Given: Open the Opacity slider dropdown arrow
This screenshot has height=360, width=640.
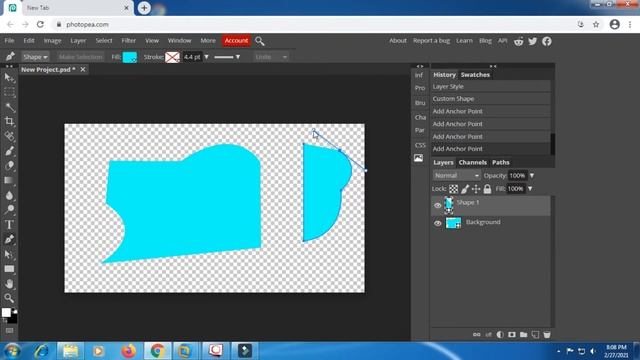Looking at the screenshot, I should click(532, 176).
